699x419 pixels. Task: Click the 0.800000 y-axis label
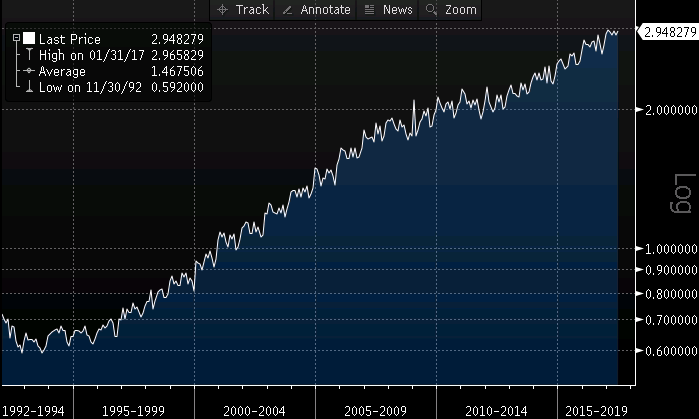pyautogui.click(x=671, y=294)
